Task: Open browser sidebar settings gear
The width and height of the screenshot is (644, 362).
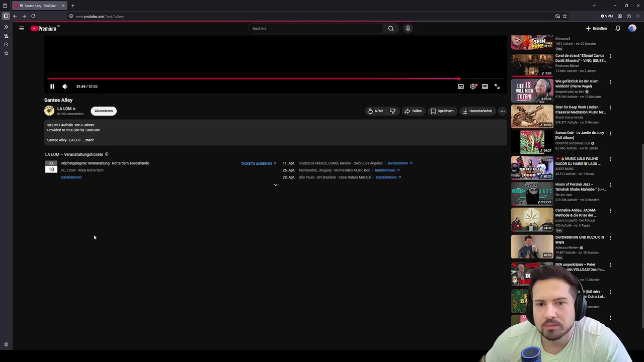Action: (x=6, y=345)
